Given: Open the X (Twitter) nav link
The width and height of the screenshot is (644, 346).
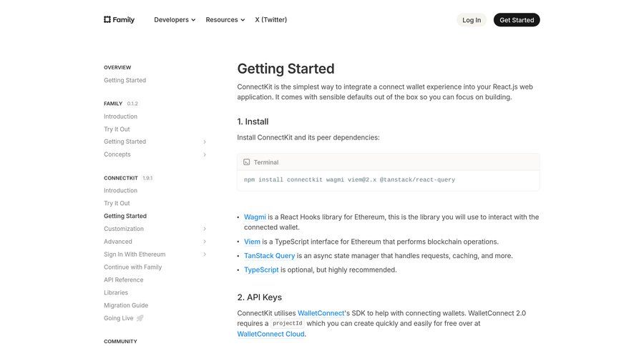Looking at the screenshot, I should [x=270, y=20].
